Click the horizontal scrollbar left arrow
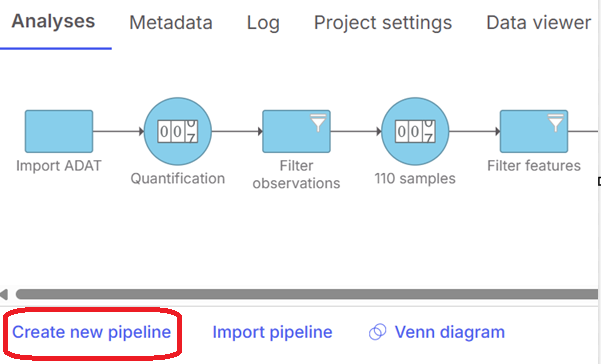This screenshot has width=601, height=364. point(4,294)
